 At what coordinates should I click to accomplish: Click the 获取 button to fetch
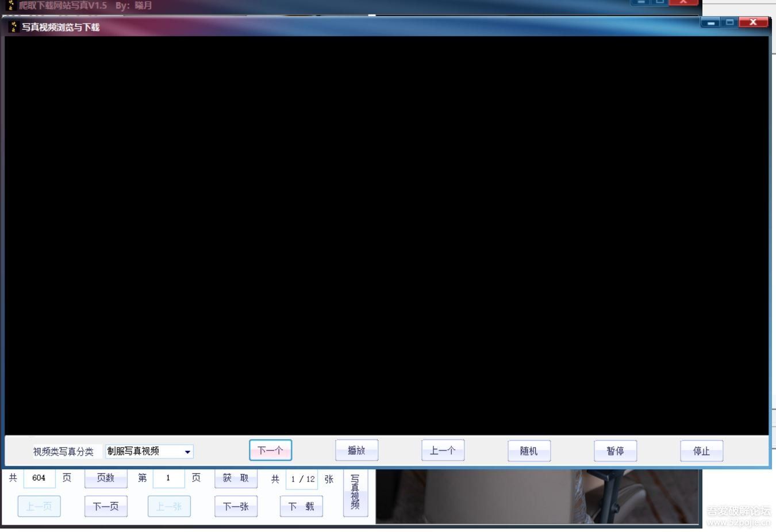click(236, 478)
